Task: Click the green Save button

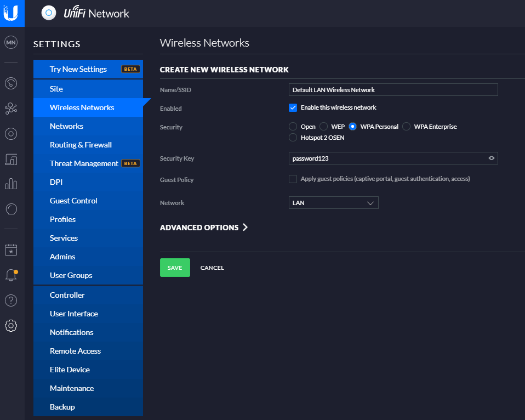Action: (175, 268)
